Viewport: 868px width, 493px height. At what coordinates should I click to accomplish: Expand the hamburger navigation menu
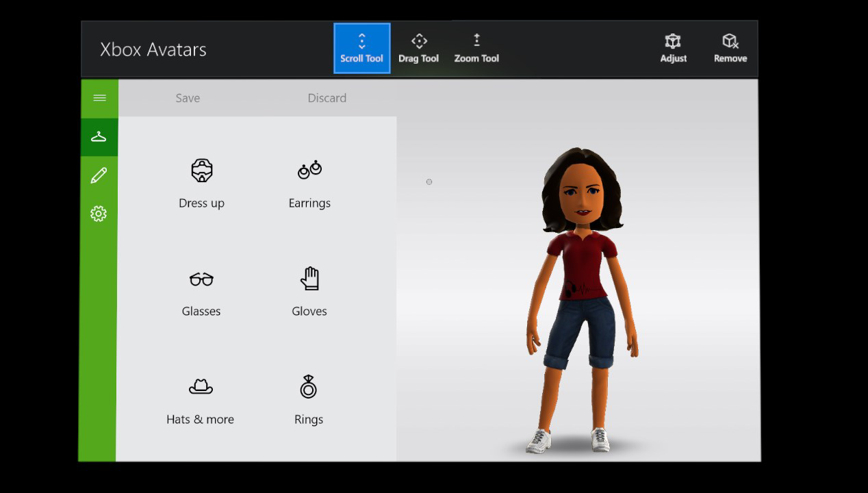(99, 98)
